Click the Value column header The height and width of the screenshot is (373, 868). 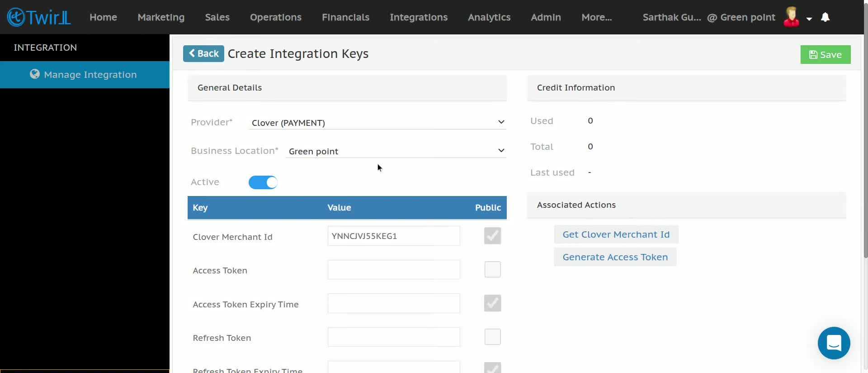point(339,208)
